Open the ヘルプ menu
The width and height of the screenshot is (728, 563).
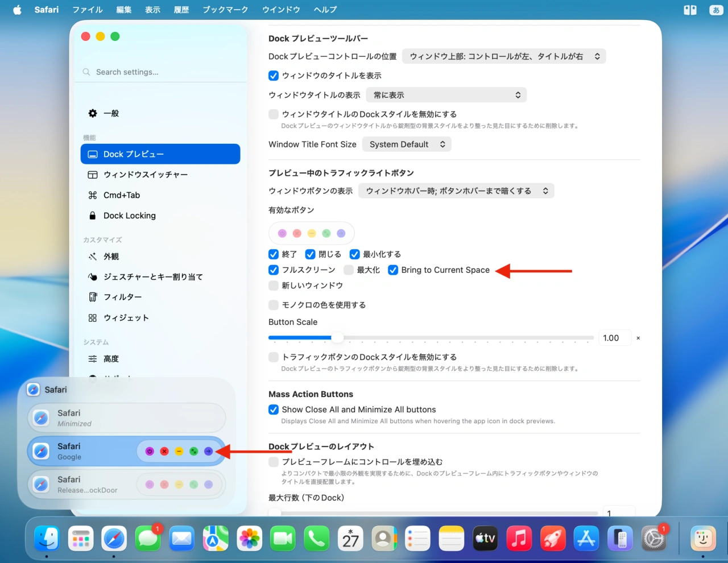tap(325, 10)
